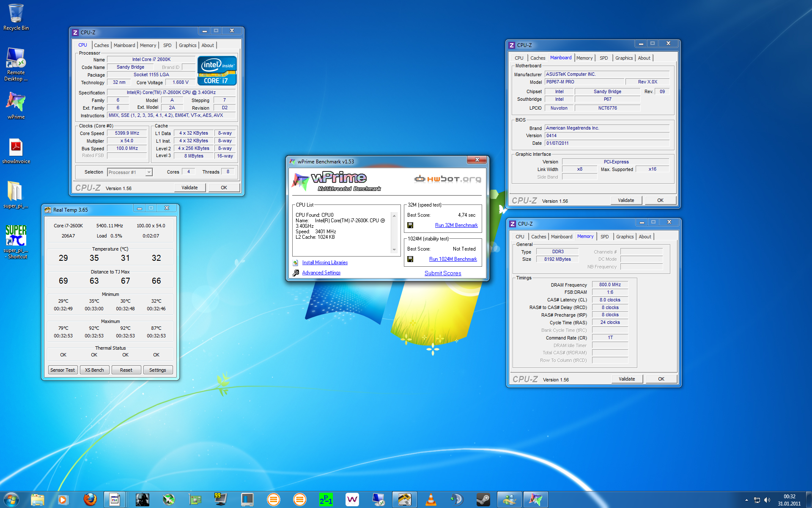The width and height of the screenshot is (812, 508).
Task: Click the CPU List scrollbar down arrow
Action: pos(394,250)
